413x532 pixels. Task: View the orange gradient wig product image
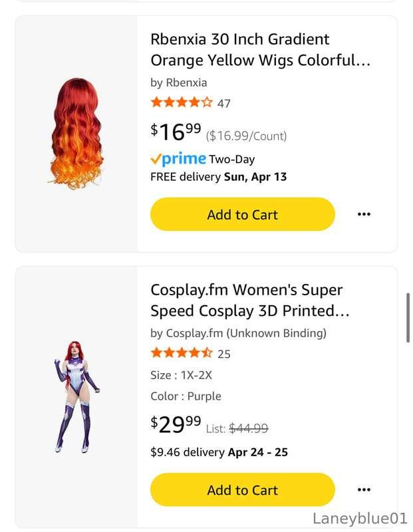pyautogui.click(x=76, y=133)
